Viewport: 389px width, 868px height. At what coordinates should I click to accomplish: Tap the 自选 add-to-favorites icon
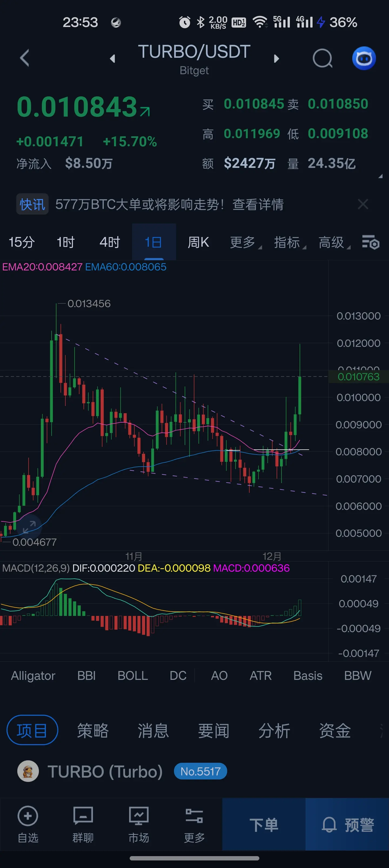pyautogui.click(x=28, y=816)
